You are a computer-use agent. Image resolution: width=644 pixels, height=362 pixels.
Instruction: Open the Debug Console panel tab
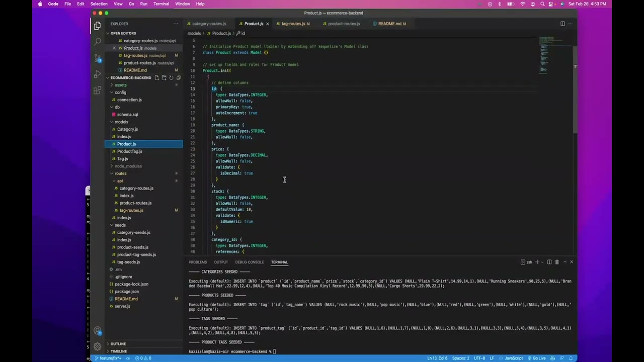coord(249,262)
